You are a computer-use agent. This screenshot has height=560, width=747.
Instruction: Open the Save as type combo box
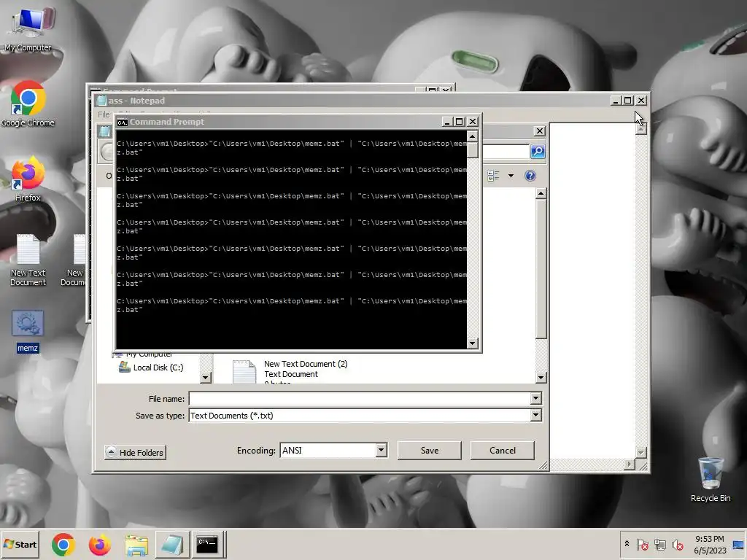(365, 416)
